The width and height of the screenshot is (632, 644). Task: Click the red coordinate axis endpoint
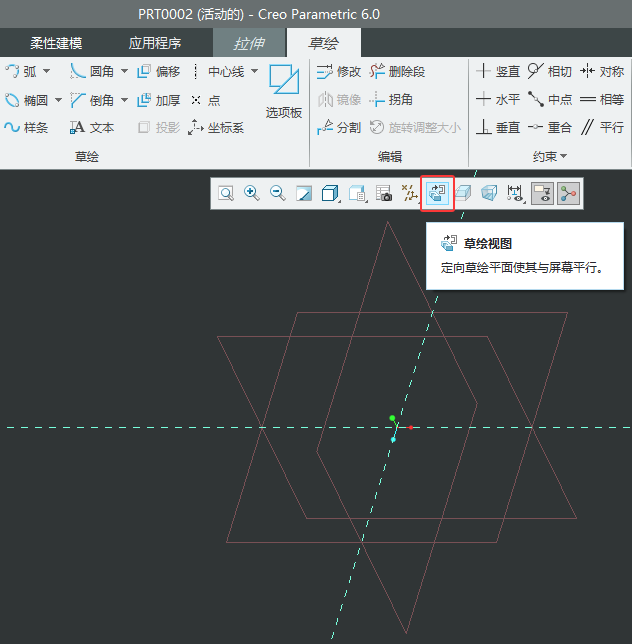point(411,428)
